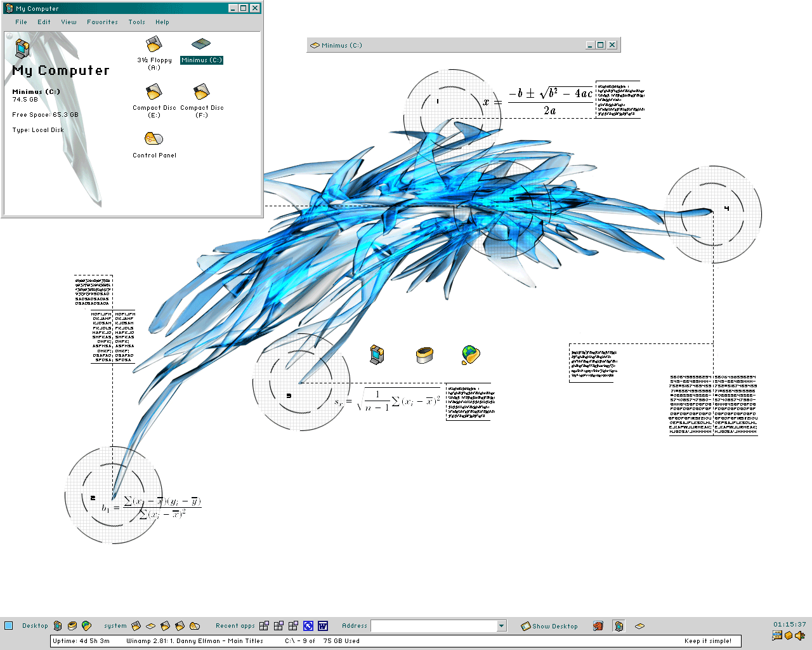Open the View menu in My Computer
This screenshot has width=812, height=650.
[x=69, y=22]
